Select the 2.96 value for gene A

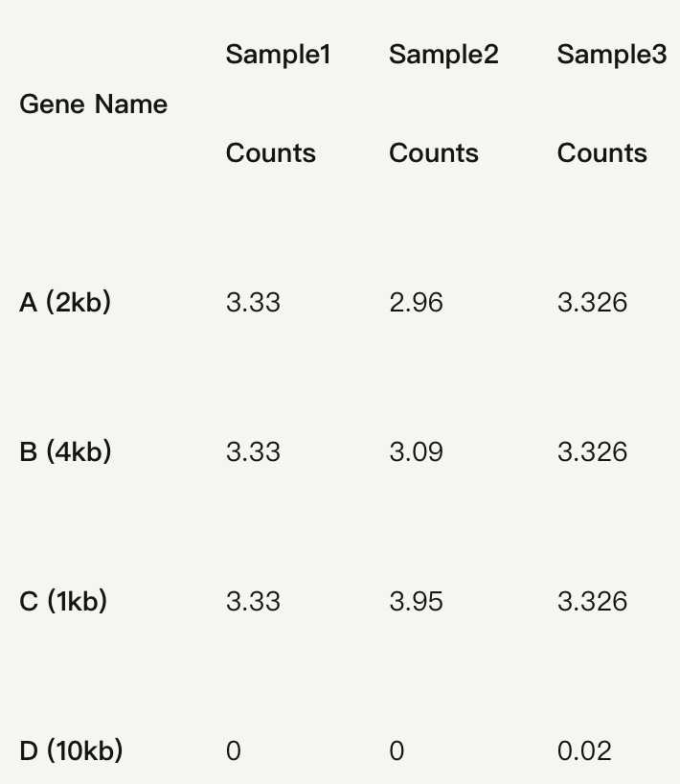[416, 303]
